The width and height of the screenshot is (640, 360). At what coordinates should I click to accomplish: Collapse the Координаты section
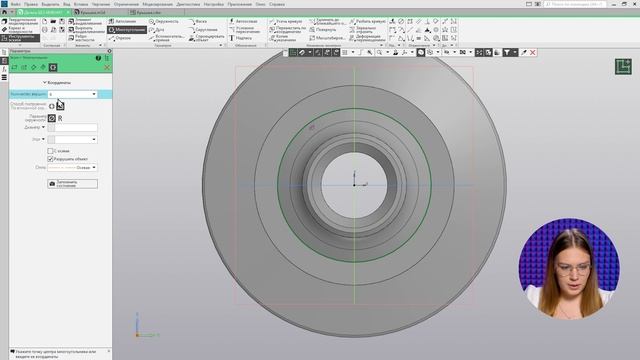click(x=57, y=82)
